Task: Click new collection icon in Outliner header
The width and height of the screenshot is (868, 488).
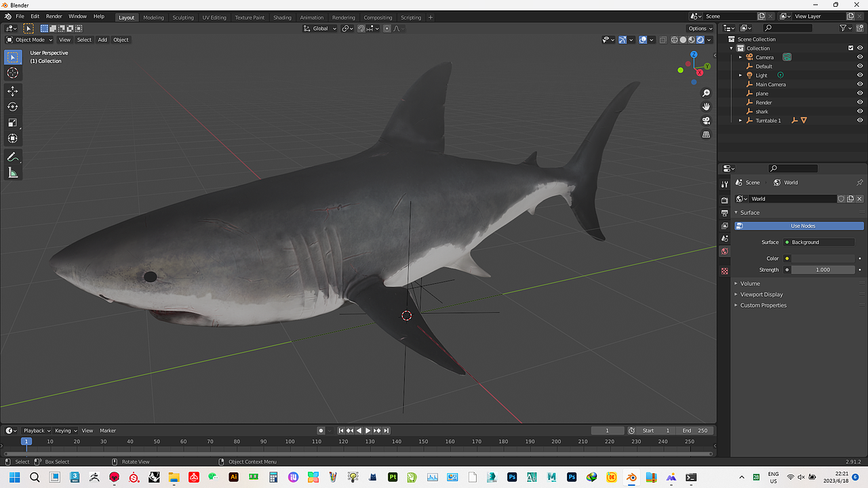Action: click(859, 28)
